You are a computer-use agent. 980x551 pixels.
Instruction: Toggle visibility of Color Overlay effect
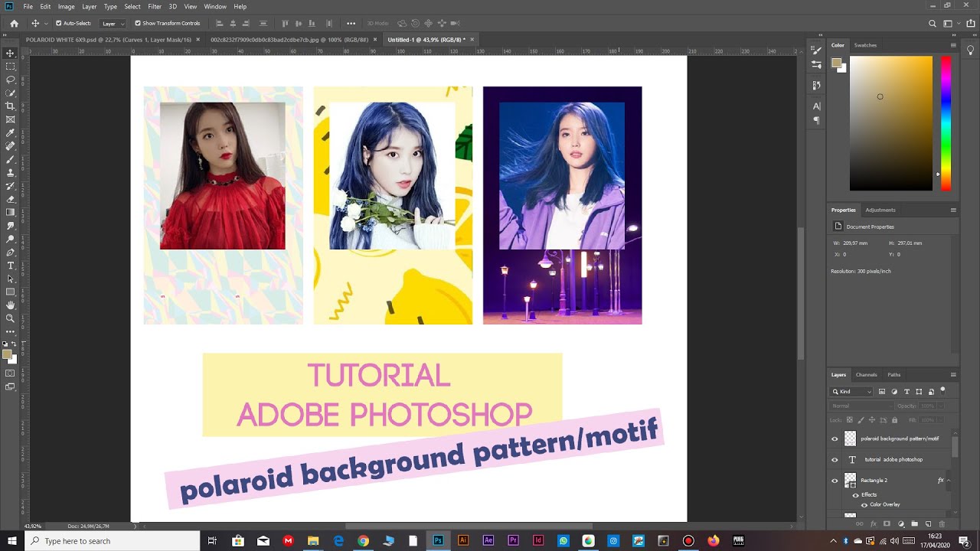[864, 504]
